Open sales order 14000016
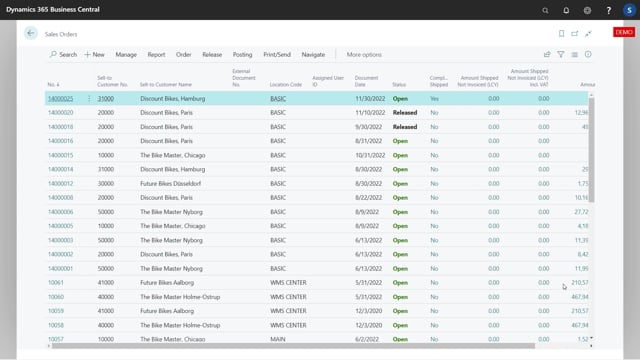Screen dimensions: 640x360 pos(60,141)
